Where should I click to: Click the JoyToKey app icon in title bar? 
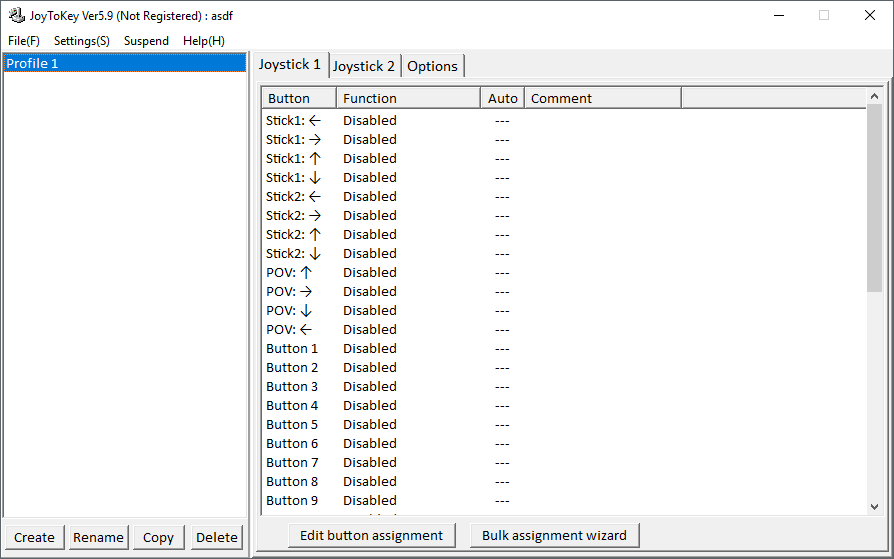(x=16, y=16)
